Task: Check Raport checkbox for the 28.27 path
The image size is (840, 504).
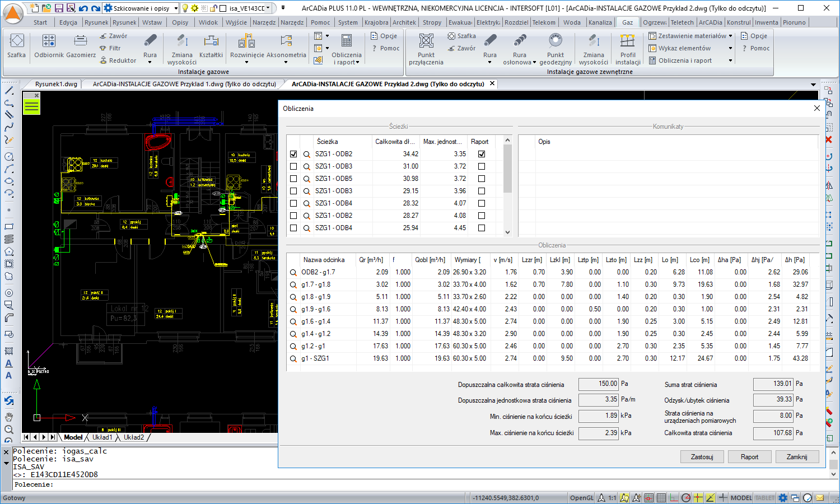Action: click(482, 216)
